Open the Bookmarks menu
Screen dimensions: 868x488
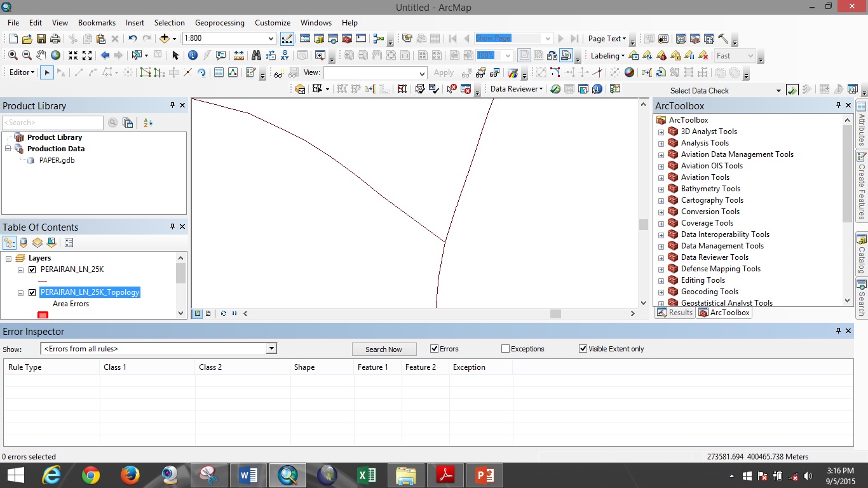pos(97,23)
